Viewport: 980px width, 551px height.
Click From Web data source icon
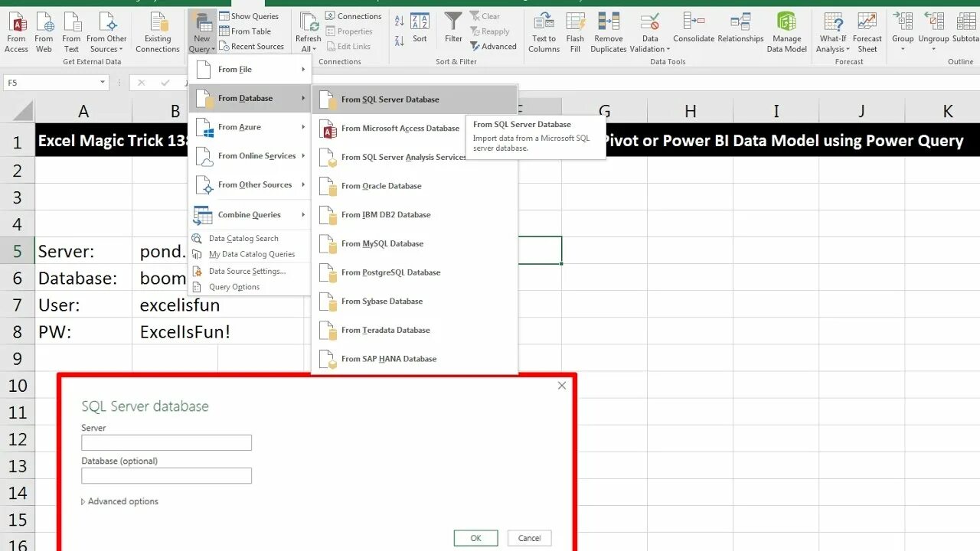(x=44, y=33)
